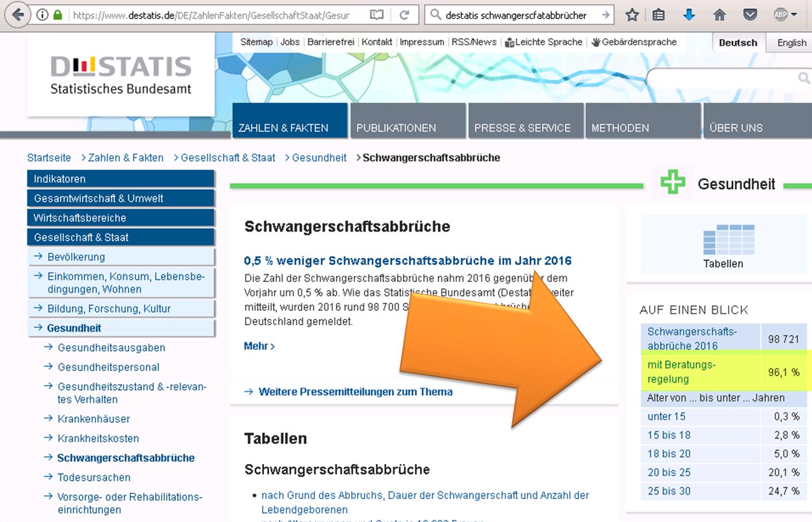Select Gesellschaft & Staat in the left navigation
This screenshot has height=522, width=812.
[x=121, y=237]
